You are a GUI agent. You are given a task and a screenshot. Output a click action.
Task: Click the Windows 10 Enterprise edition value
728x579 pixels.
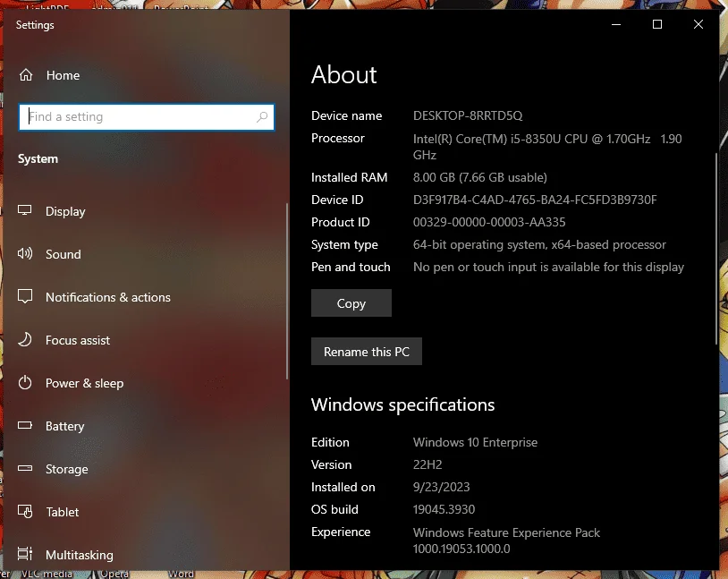coord(475,442)
